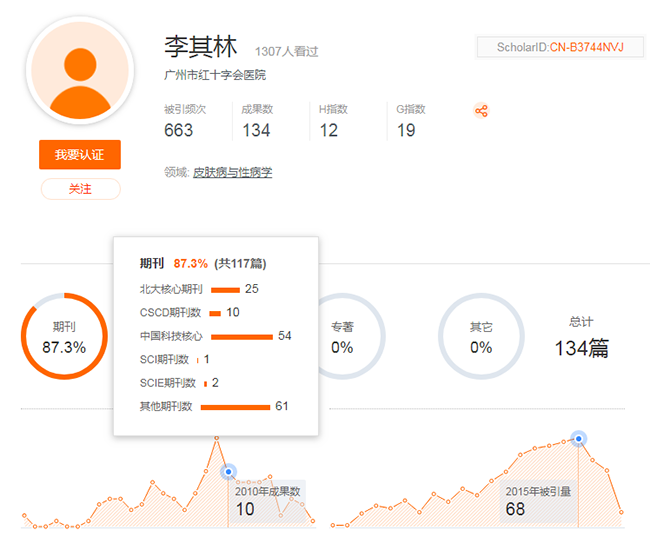Click the H指数 12 statistic
The width and height of the screenshot is (650, 537).
click(330, 122)
